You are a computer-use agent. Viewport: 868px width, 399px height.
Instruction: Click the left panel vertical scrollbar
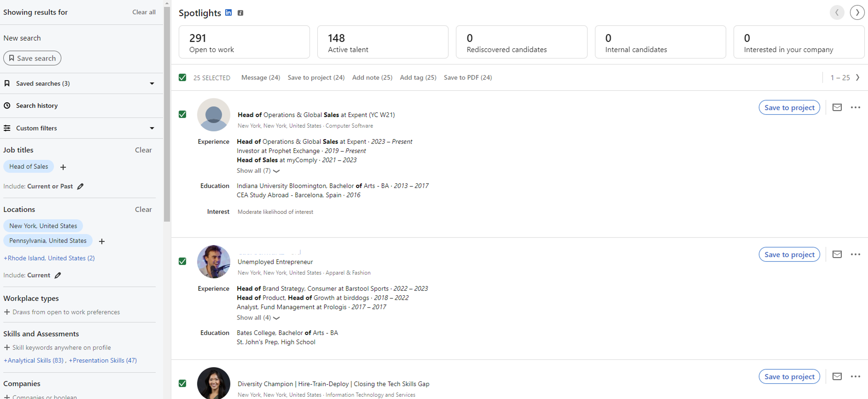[167, 115]
